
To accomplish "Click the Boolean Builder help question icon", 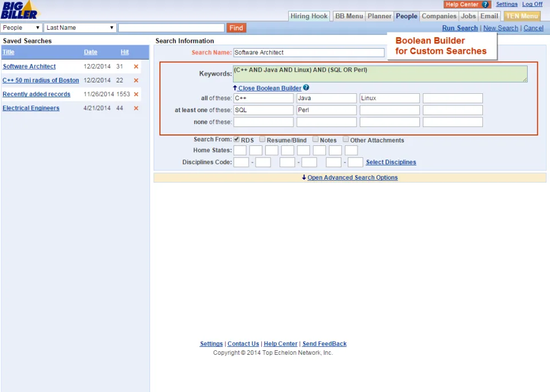I will 306,88.
